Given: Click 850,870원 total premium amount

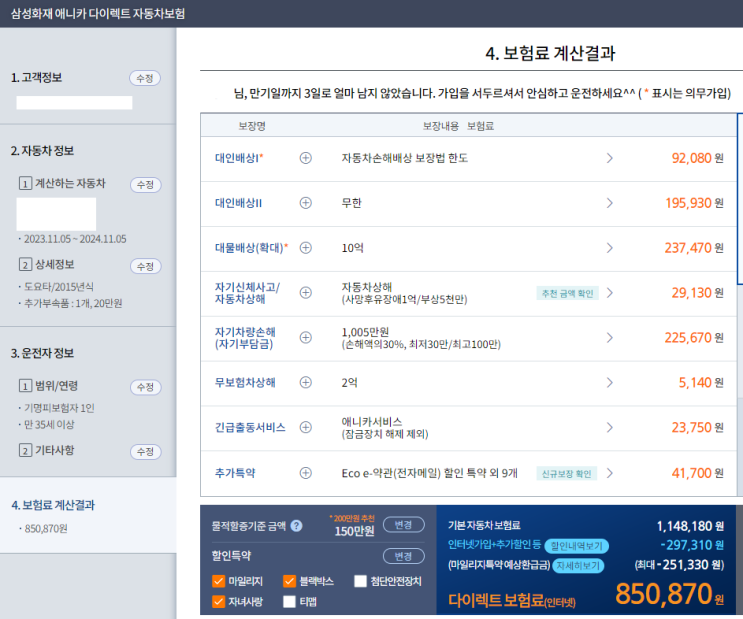Looking at the screenshot, I should (669, 594).
